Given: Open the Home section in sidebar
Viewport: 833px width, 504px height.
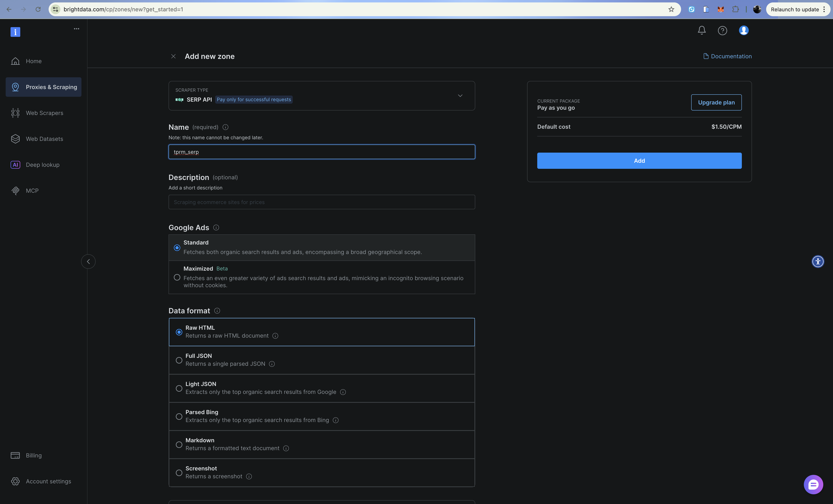Looking at the screenshot, I should point(33,61).
